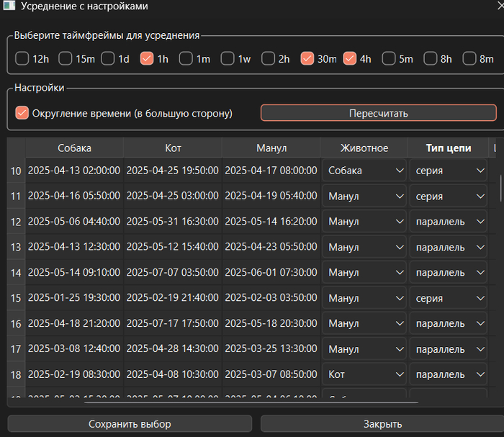Click the Манул column header

(x=271, y=148)
